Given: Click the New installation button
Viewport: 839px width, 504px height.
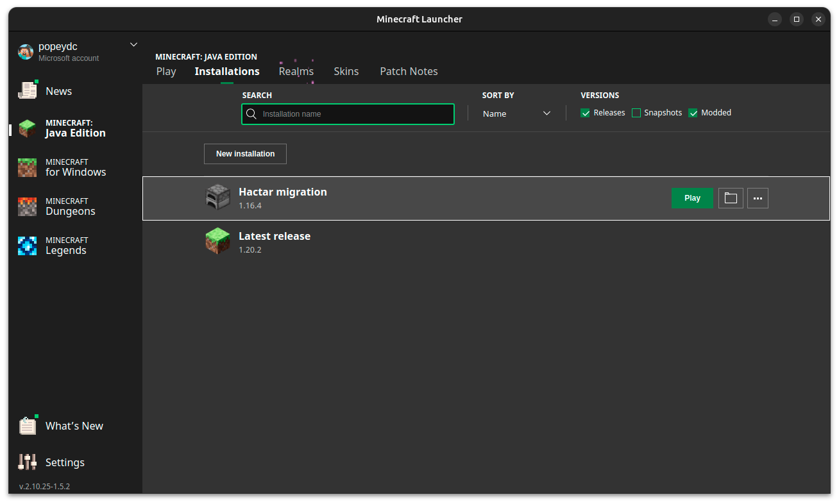Looking at the screenshot, I should click(245, 154).
